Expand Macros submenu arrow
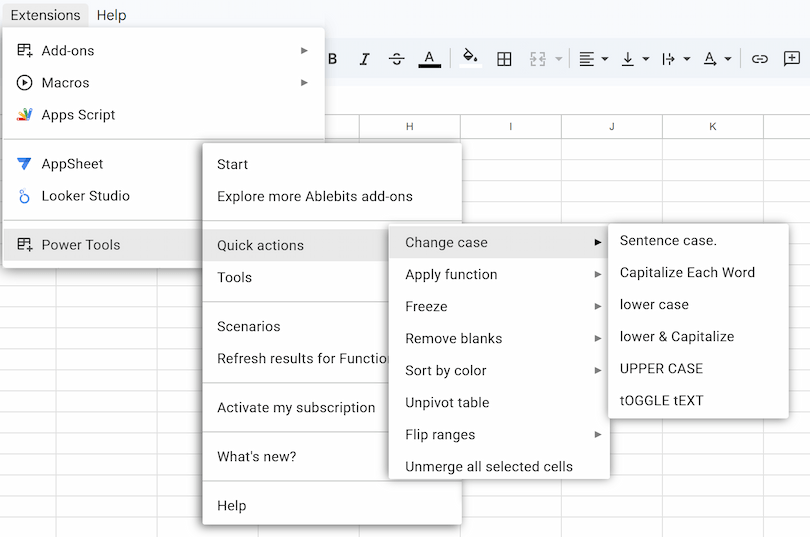The image size is (810, 537). 304,83
